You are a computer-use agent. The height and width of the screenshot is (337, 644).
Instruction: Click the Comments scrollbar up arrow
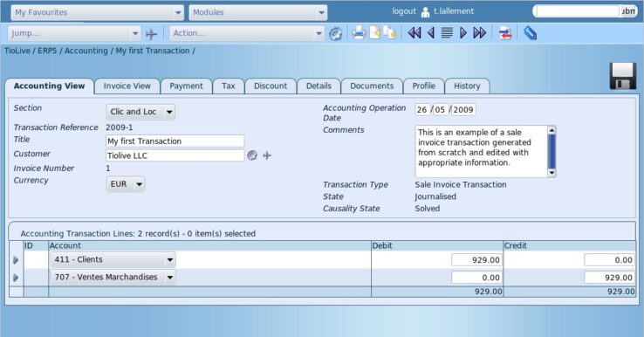coord(552,130)
